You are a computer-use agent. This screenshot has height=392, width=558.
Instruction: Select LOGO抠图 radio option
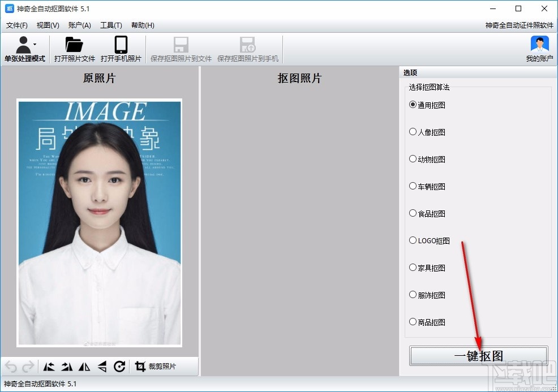429,240
